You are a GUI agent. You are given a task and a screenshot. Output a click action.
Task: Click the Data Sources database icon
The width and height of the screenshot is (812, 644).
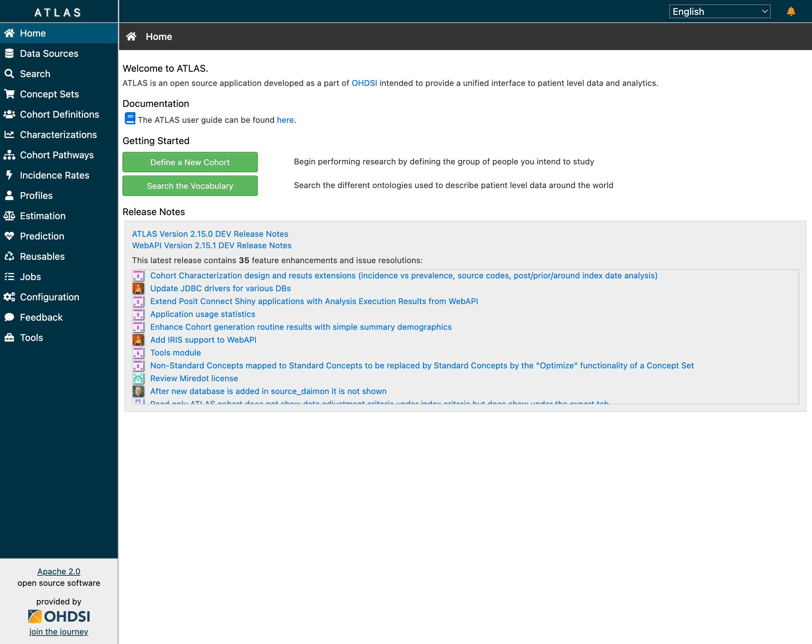[x=9, y=53]
